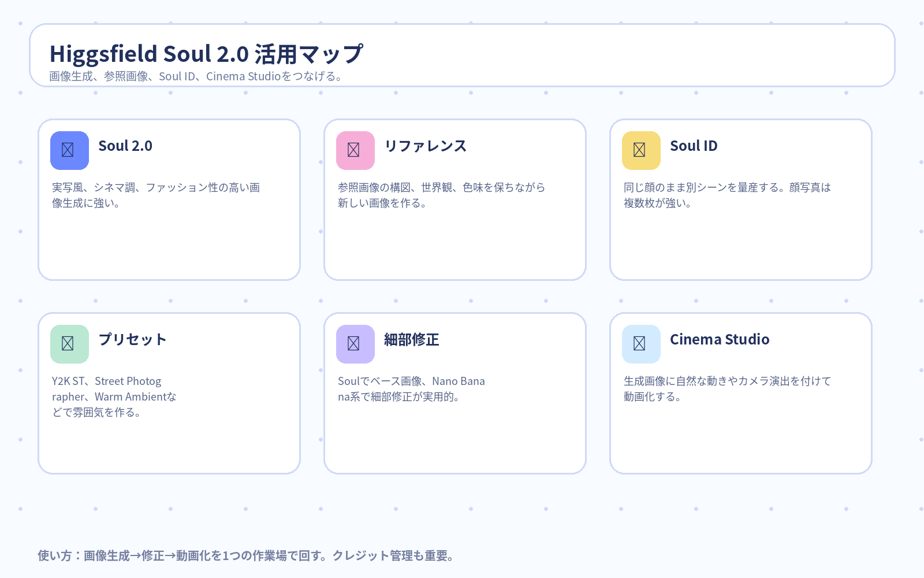
Task: Click the purple icon beside 細部修正
Action: (x=355, y=344)
